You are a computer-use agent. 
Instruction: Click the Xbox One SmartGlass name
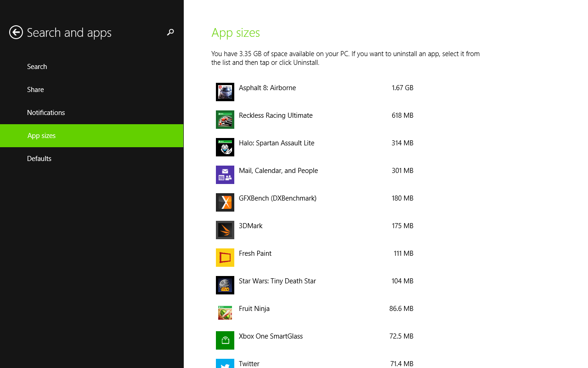point(271,336)
